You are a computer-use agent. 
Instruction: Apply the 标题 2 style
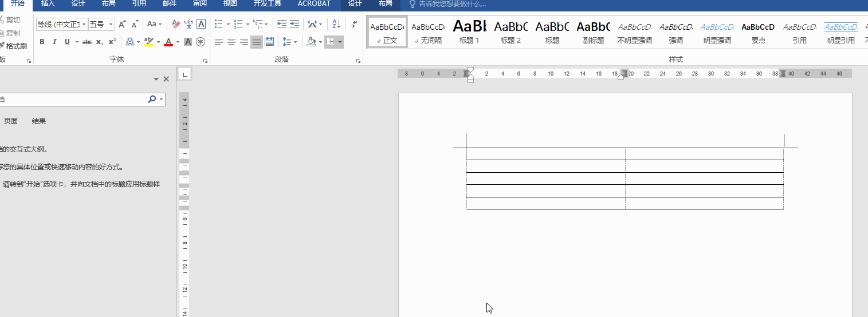511,33
